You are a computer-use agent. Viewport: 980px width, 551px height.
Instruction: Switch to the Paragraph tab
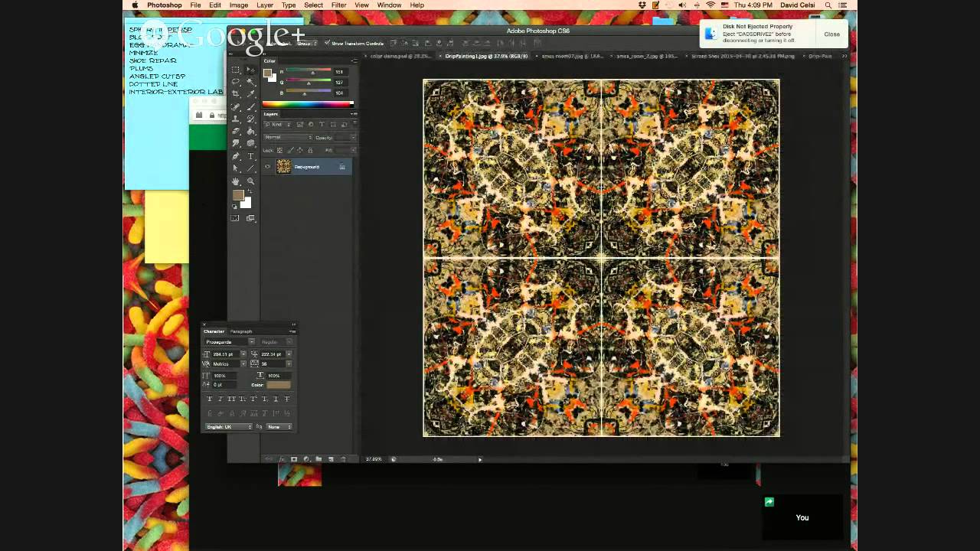[x=241, y=331]
